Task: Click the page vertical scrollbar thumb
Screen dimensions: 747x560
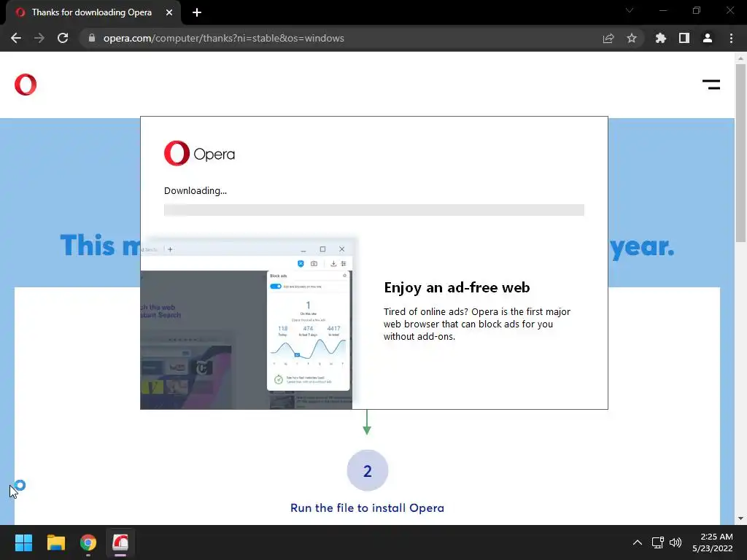Action: pyautogui.click(x=740, y=152)
